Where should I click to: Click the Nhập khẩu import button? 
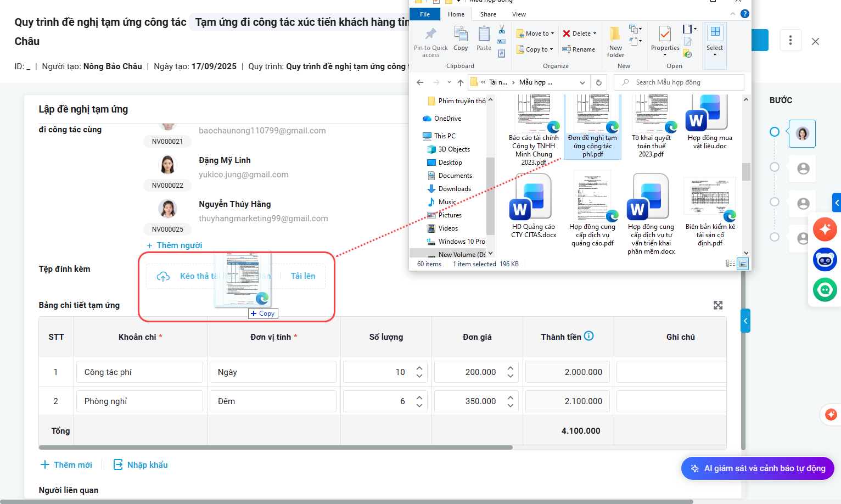tap(141, 465)
